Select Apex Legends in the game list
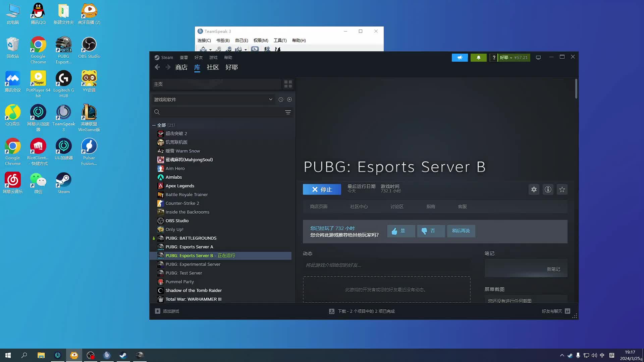The height and width of the screenshot is (362, 644). click(x=180, y=186)
